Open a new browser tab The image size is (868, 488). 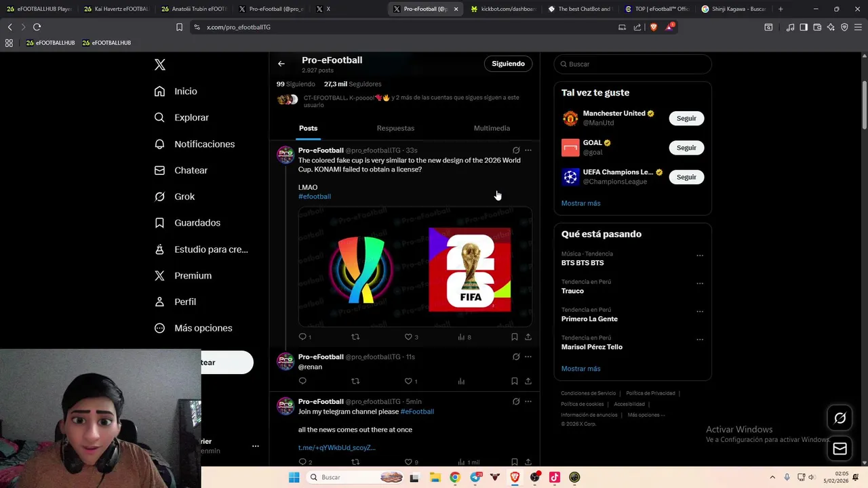coord(781,9)
